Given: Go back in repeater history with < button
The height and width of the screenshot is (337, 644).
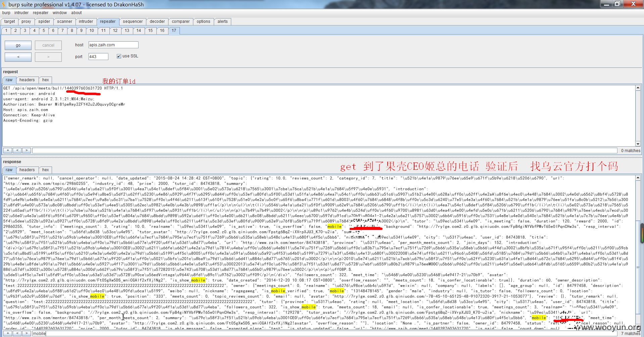Looking at the screenshot, I should coord(18,57).
